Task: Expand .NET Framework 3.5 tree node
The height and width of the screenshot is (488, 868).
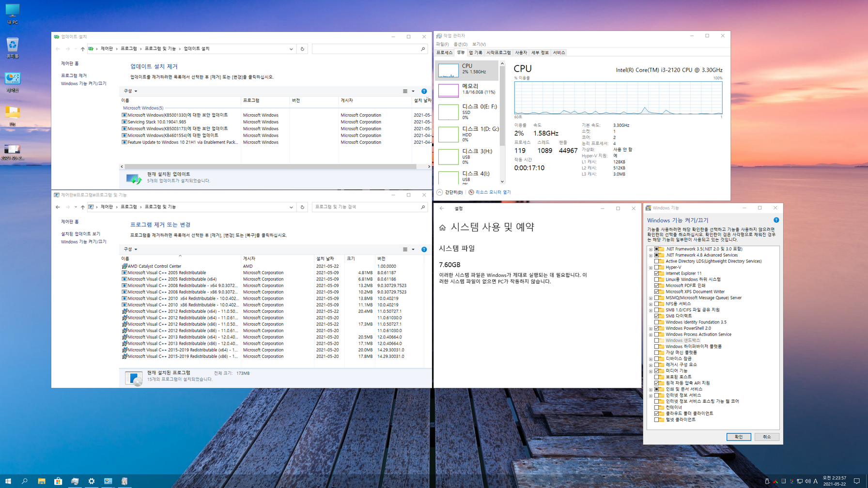Action: point(651,249)
